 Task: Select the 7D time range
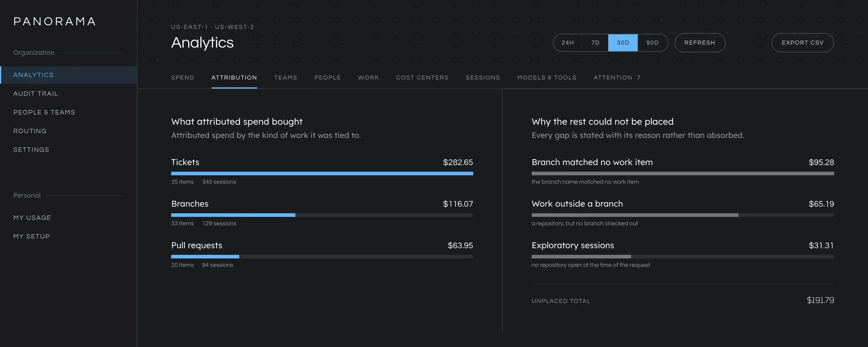pos(595,43)
